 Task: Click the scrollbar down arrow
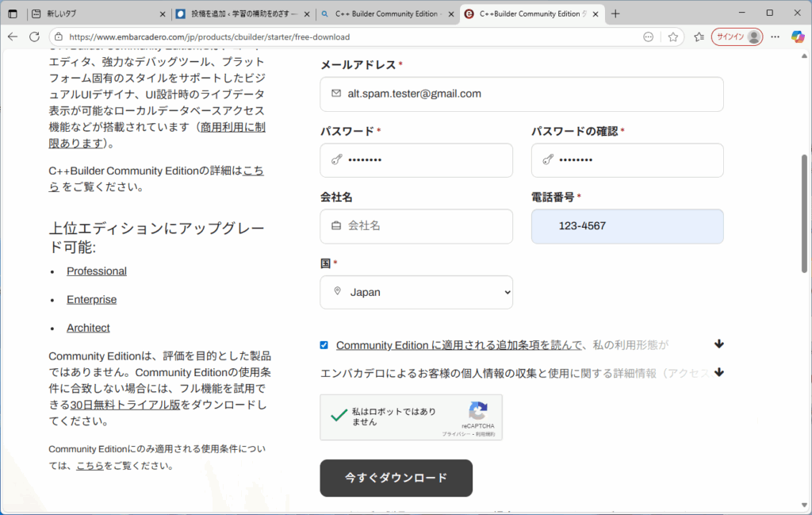click(x=804, y=505)
